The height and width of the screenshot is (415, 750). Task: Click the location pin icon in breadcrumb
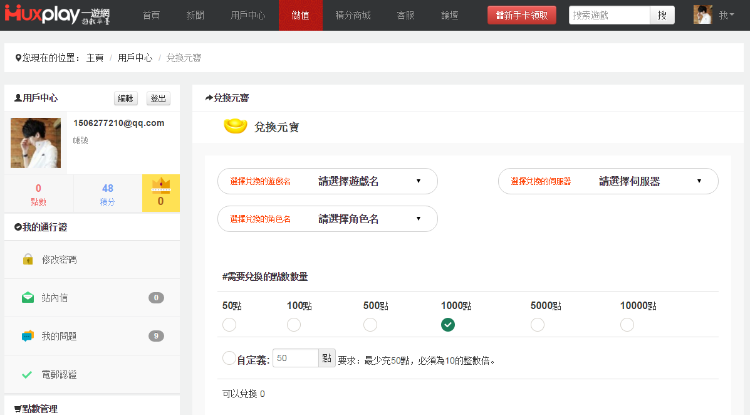click(18, 58)
